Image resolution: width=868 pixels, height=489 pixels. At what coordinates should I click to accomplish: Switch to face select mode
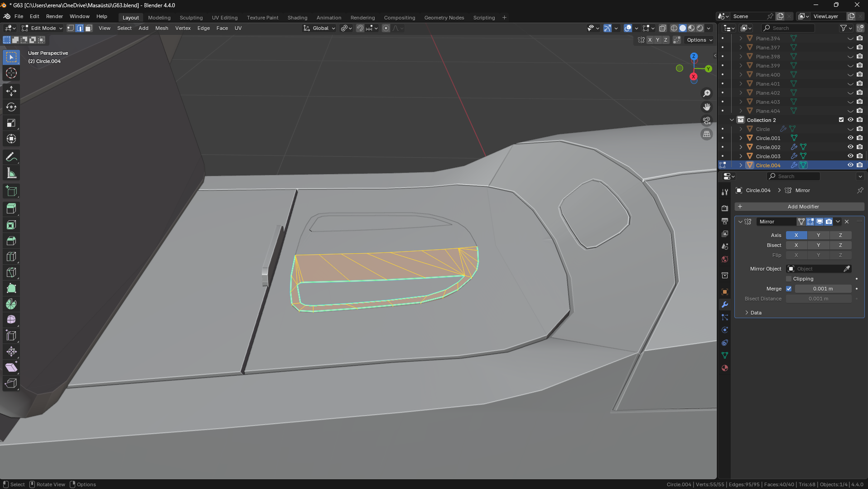pos(89,28)
